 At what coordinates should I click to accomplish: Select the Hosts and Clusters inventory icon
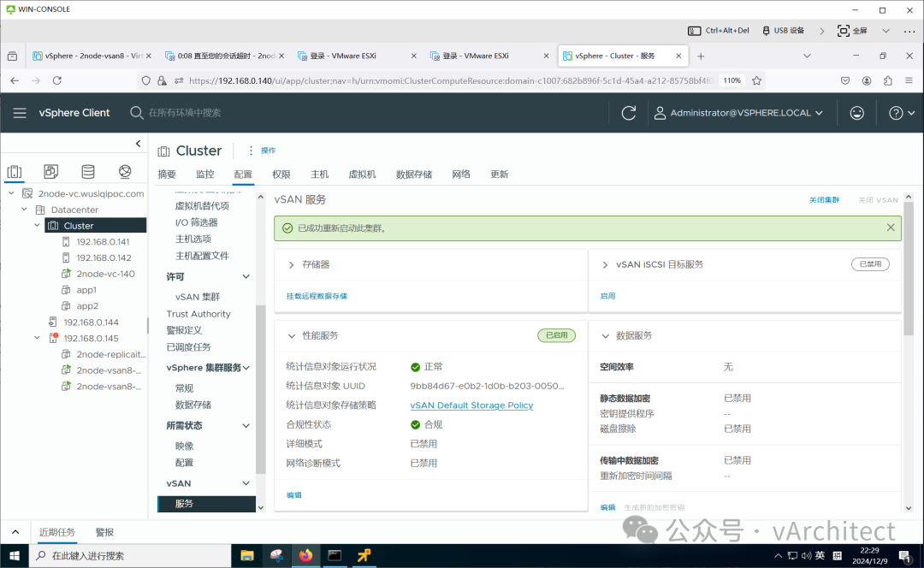(x=15, y=171)
